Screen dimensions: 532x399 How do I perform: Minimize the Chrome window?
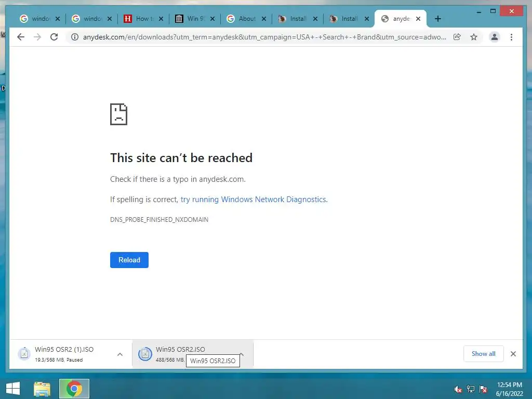coord(478,11)
